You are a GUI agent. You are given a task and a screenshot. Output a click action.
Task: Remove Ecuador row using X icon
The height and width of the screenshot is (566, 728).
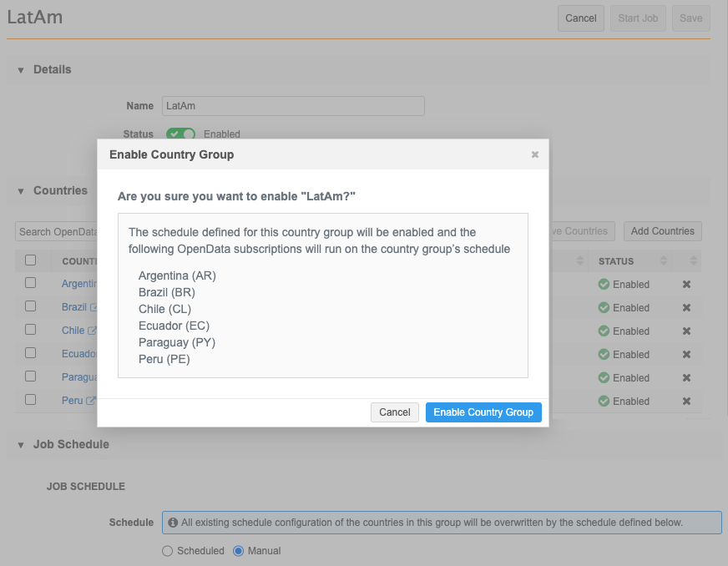pyautogui.click(x=686, y=355)
